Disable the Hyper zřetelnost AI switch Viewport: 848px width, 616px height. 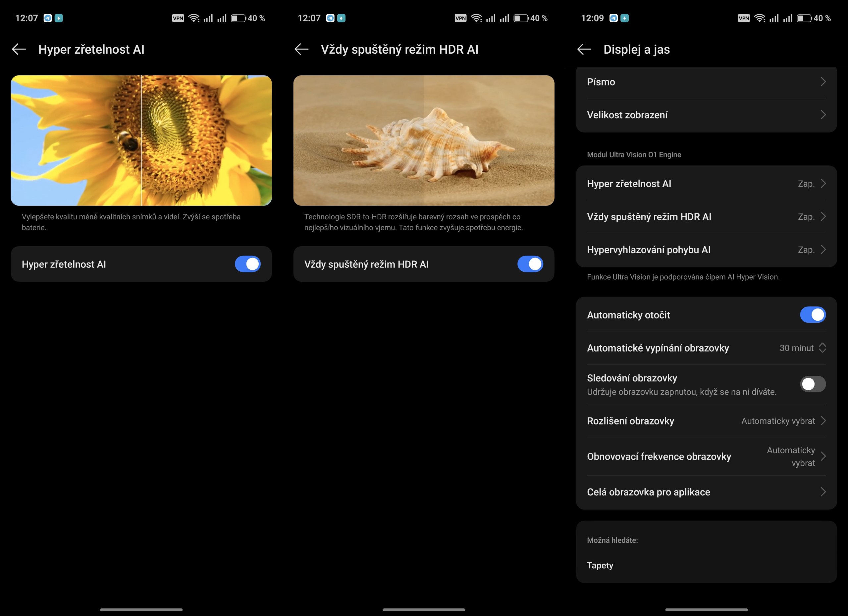(247, 264)
